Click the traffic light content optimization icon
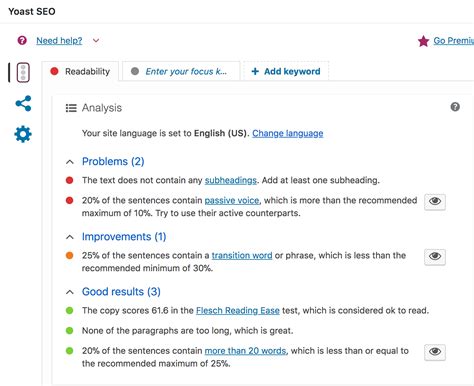The width and height of the screenshot is (474, 386). 23,72
